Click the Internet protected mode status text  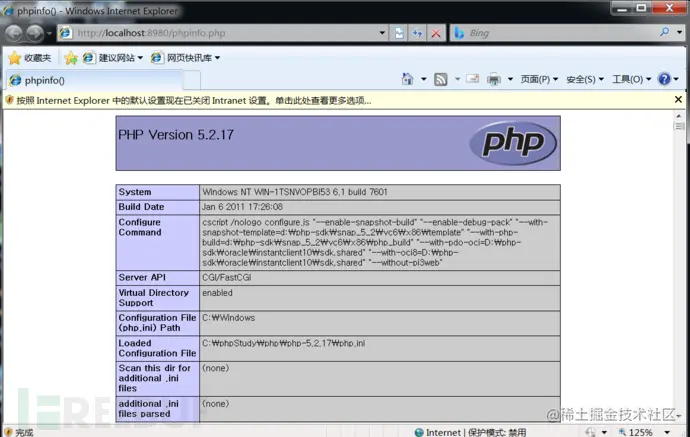476,432
